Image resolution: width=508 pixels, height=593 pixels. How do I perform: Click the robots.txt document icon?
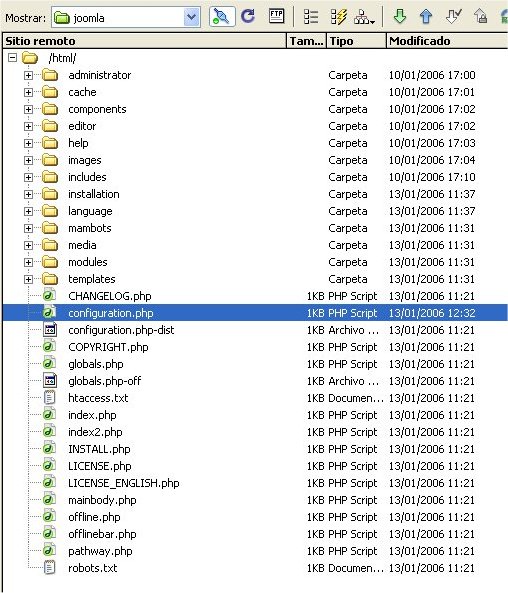pos(50,568)
